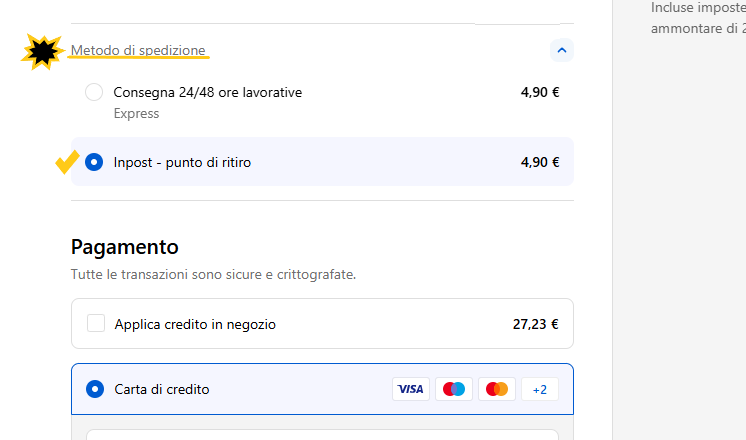This screenshot has height=440, width=746.
Task: Show additional cards via +2 badge
Action: pyautogui.click(x=540, y=389)
